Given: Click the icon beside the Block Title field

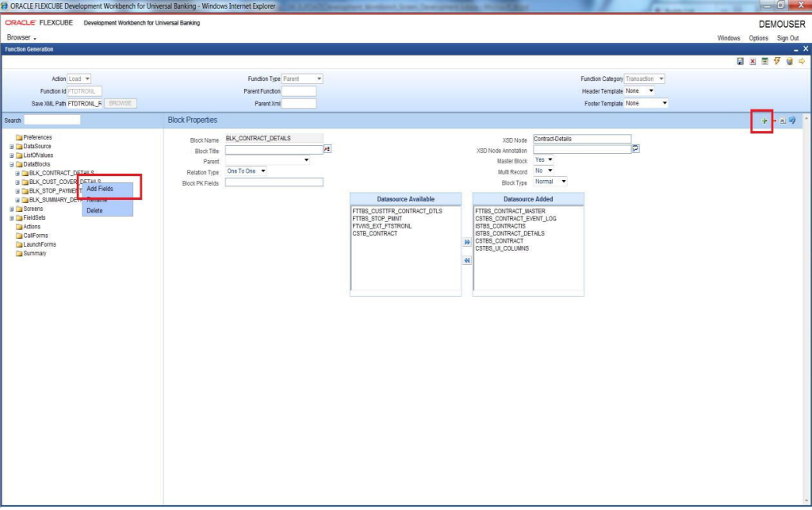Looking at the screenshot, I should (x=327, y=149).
